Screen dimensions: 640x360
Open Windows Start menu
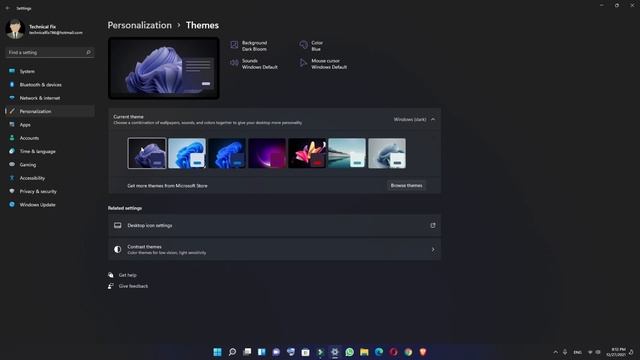218,352
